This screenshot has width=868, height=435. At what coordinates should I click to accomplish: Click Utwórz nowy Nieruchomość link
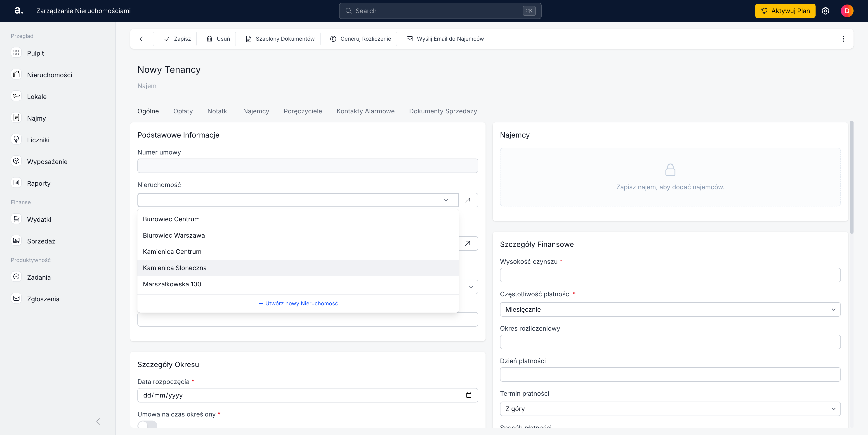298,303
